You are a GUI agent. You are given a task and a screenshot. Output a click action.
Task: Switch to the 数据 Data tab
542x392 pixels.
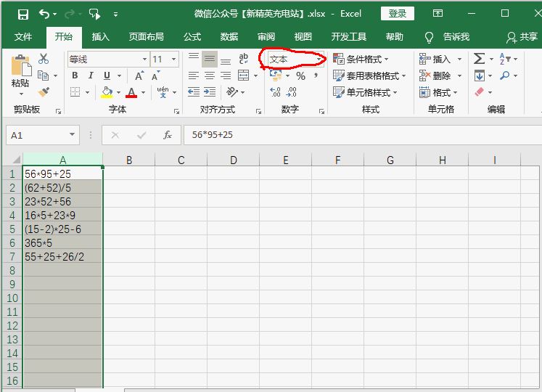click(x=229, y=37)
